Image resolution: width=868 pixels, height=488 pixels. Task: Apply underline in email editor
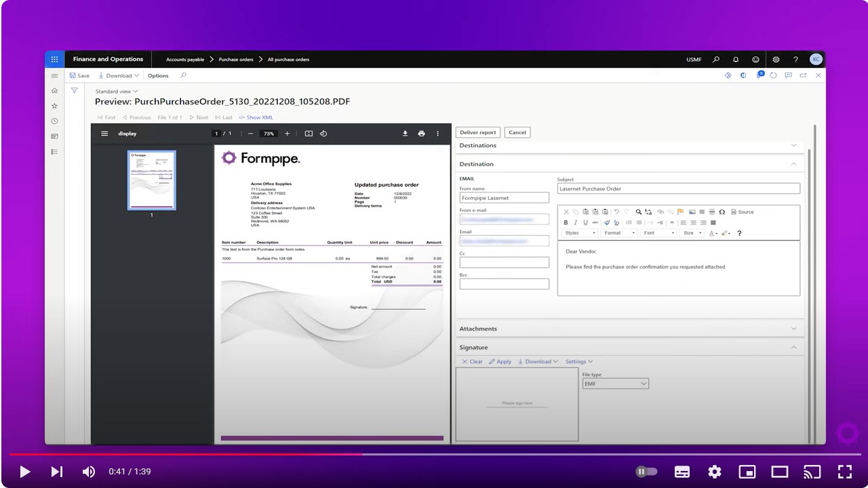pos(585,222)
